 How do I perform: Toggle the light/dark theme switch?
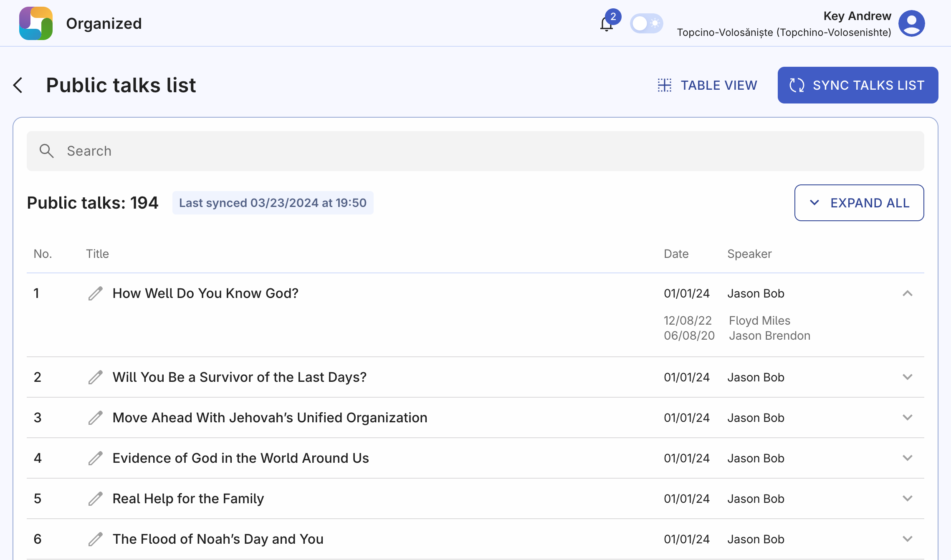pos(646,24)
